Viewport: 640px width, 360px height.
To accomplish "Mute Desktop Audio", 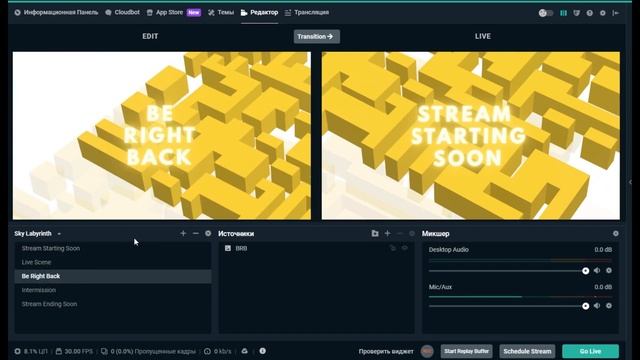I will (x=597, y=270).
